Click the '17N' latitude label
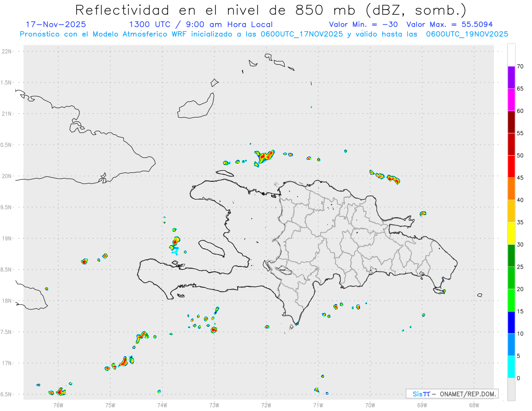This screenshot has width=532, height=411. tap(7, 363)
